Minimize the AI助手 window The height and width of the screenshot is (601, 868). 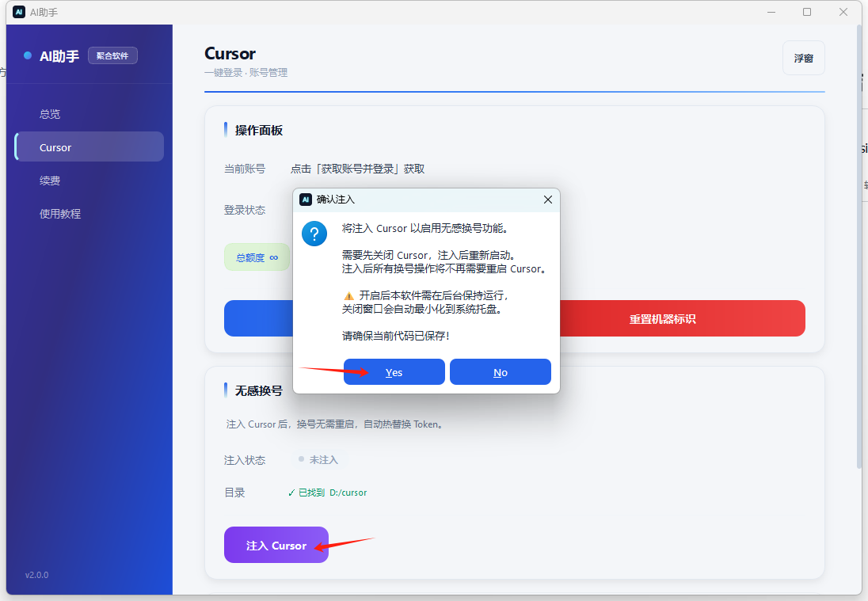click(x=771, y=12)
